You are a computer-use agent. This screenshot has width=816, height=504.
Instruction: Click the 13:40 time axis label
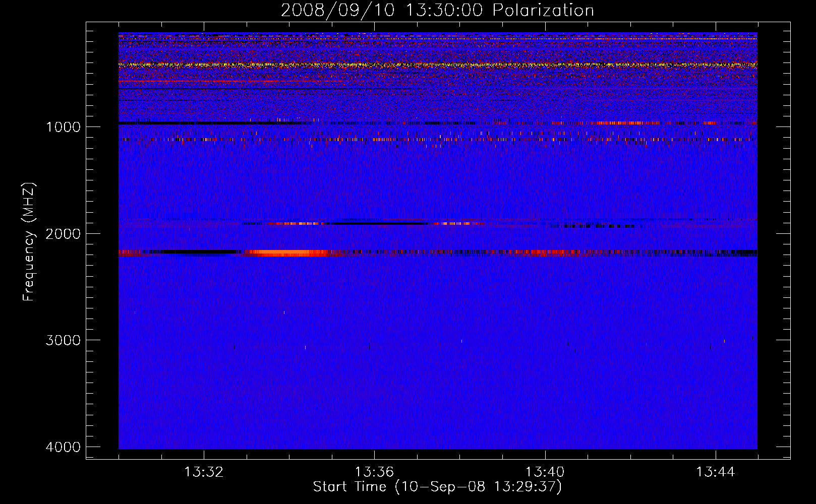545,472
